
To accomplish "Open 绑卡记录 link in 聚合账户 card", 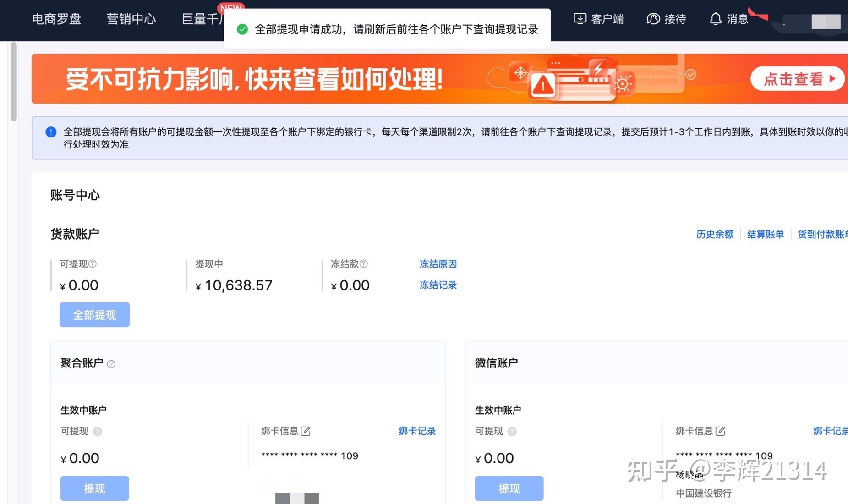I will tap(417, 431).
